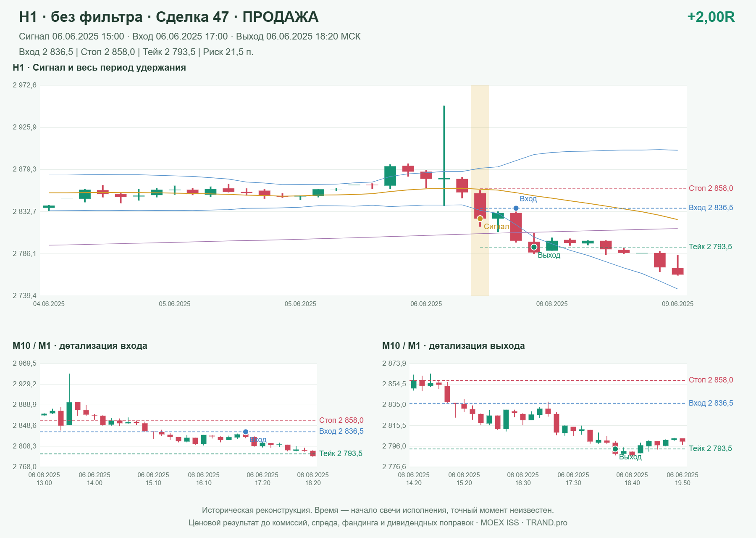Screen dimensions: 756x538
Task: Click 'Тейк 2 793,5' label on H1 chart
Action: point(710,247)
